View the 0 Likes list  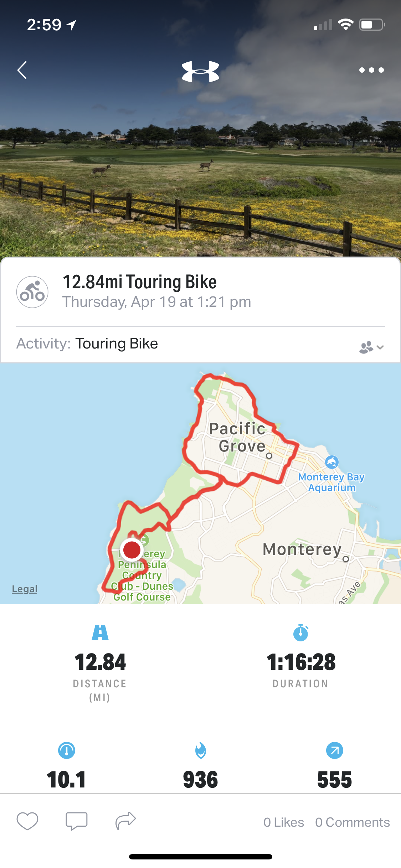[x=283, y=822]
